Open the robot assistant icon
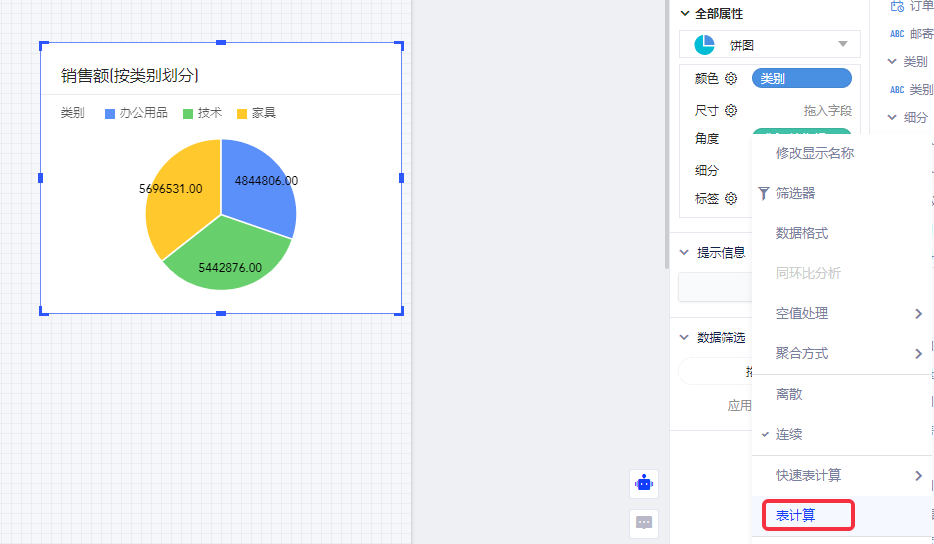This screenshot has height=544, width=934. tap(644, 484)
